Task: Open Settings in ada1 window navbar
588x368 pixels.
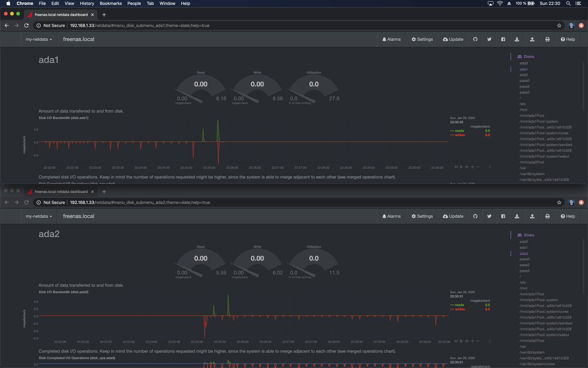Action: (x=422, y=39)
